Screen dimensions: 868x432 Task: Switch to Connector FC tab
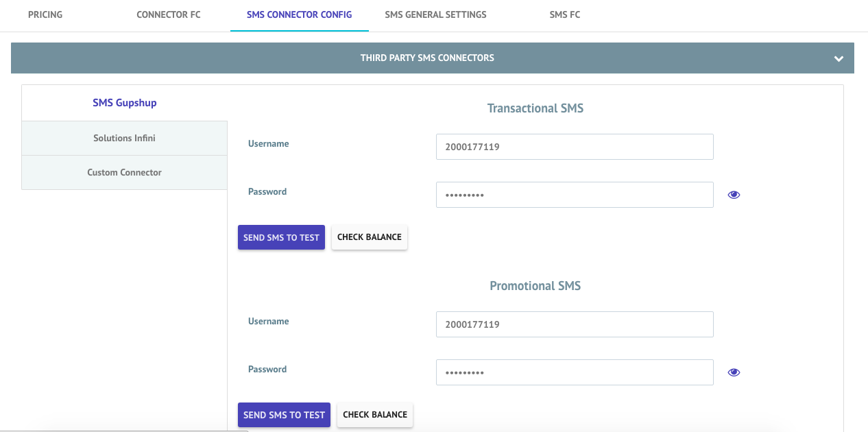[x=169, y=14]
